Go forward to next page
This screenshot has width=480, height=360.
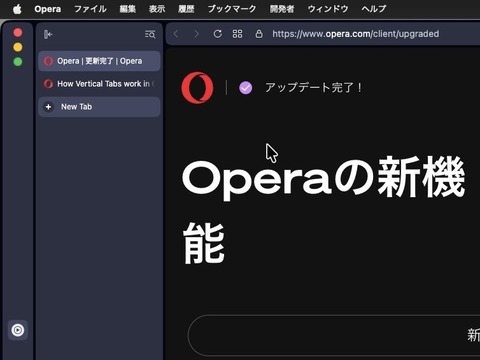(197, 34)
